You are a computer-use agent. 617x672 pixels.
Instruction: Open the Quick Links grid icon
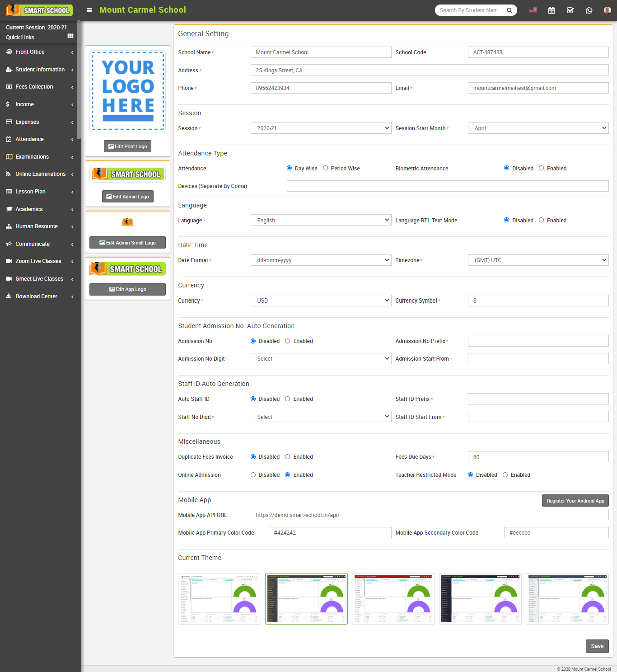coord(70,36)
